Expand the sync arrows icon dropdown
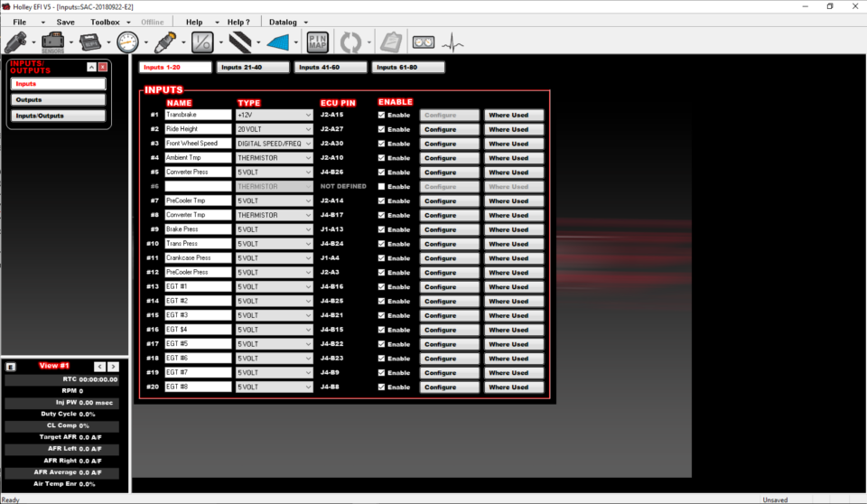 (x=368, y=42)
